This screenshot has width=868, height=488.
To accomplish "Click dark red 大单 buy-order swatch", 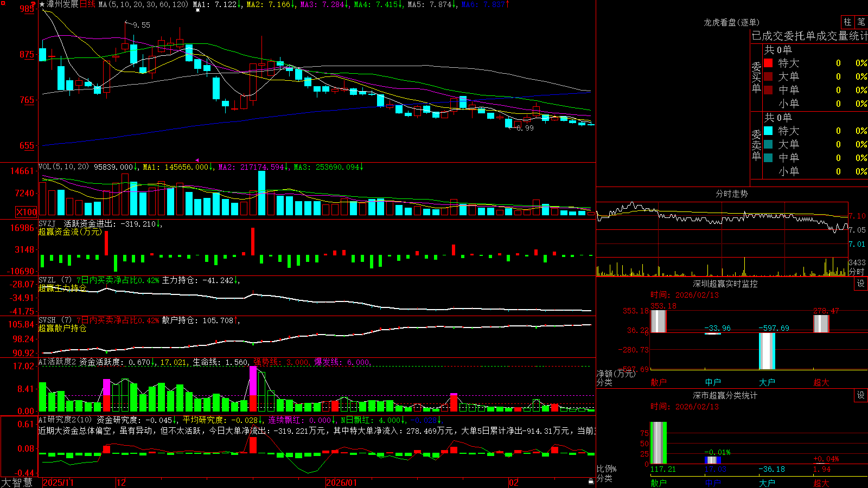I will [x=768, y=76].
